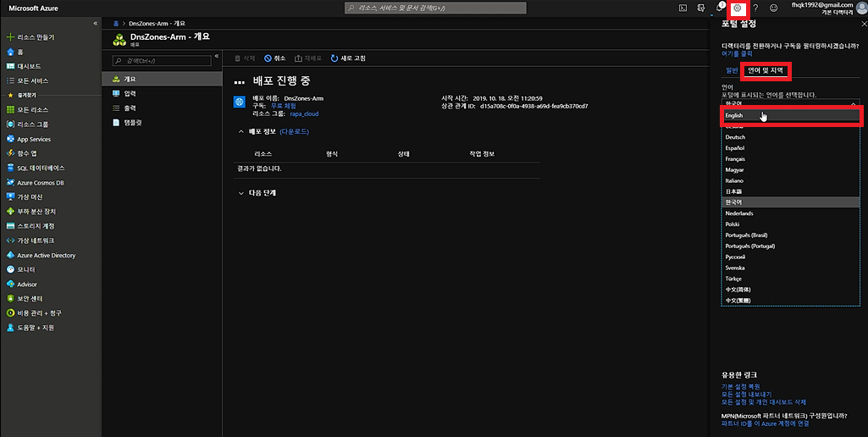Screen dimensions: 868x437
Task: Click 모든 설정 내보내기 link
Action: coord(746,394)
